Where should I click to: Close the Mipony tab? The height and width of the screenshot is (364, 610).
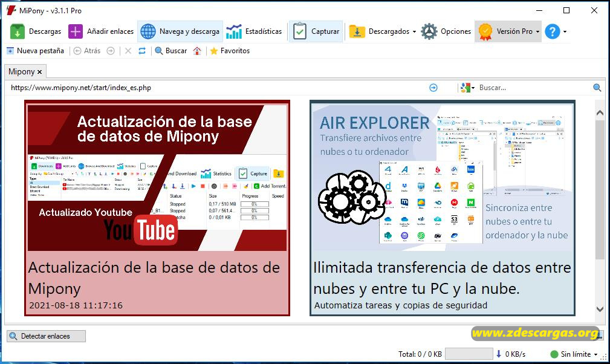coord(39,72)
